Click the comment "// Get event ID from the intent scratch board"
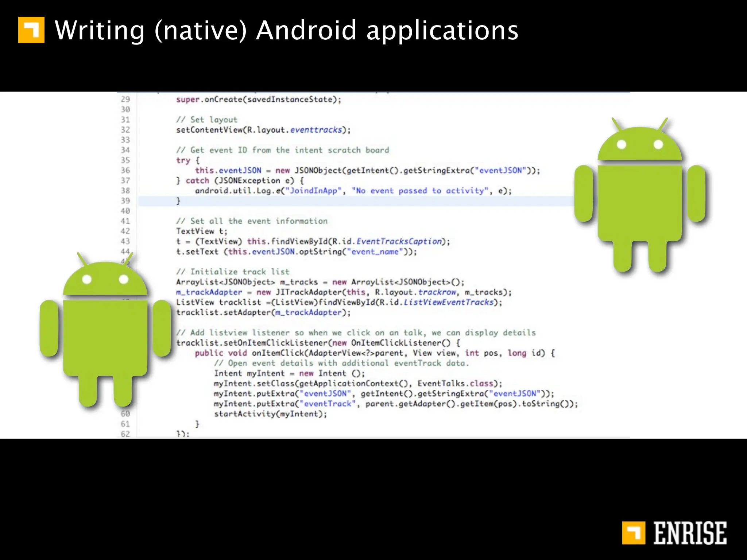Image resolution: width=747 pixels, height=560 pixels. pyautogui.click(x=283, y=150)
